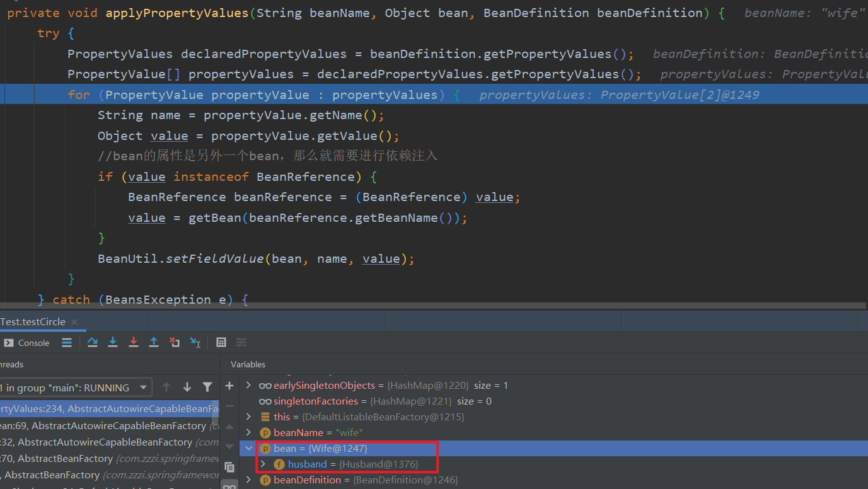Click the copy watches icon in Variables
Viewport: 868px width, 489px height.
[x=229, y=467]
